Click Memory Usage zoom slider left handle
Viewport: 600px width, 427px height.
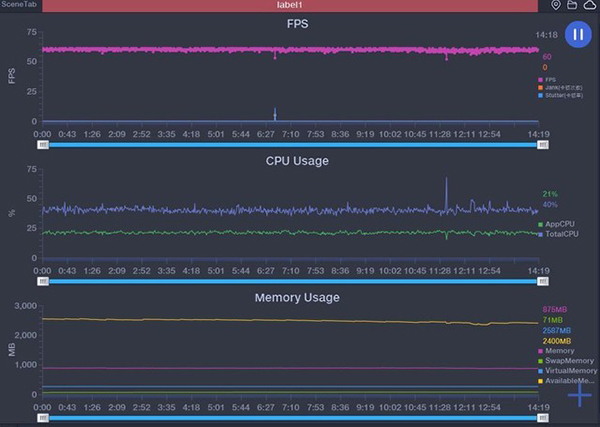tap(43, 418)
